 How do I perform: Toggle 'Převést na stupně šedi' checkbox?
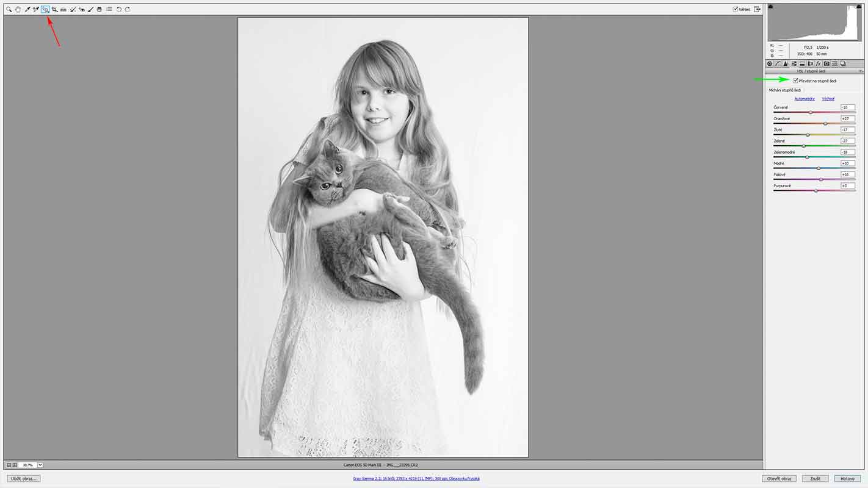point(795,81)
